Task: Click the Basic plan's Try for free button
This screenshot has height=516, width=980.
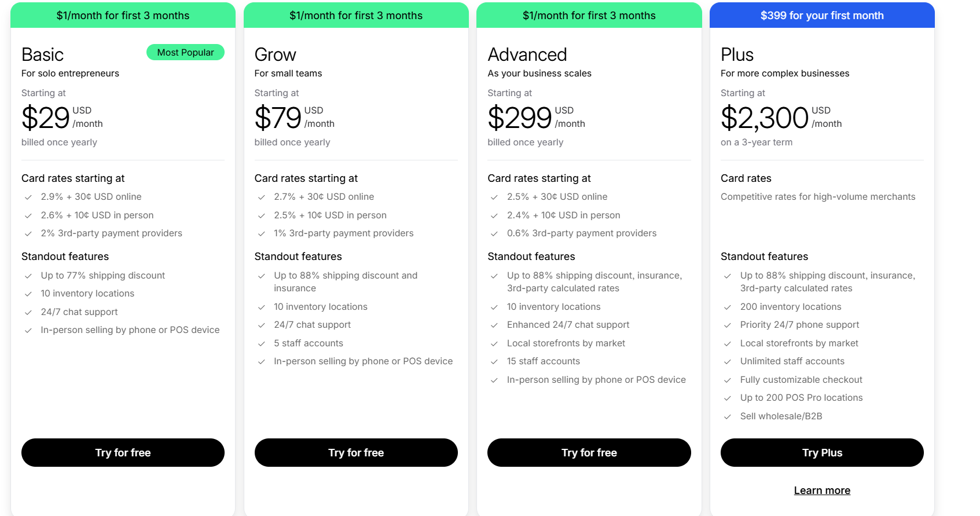Action: pos(123,452)
